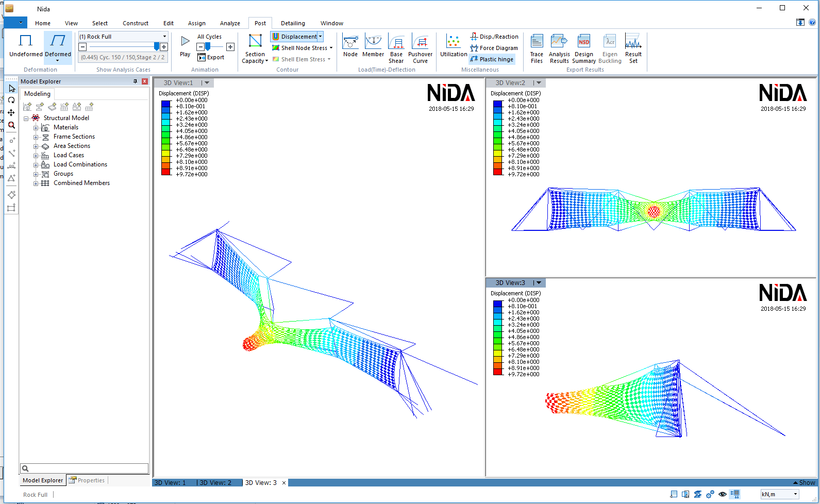Screen dimensions: 820x504
Task: Toggle the grid table icon in status bar
Action: [735, 494]
